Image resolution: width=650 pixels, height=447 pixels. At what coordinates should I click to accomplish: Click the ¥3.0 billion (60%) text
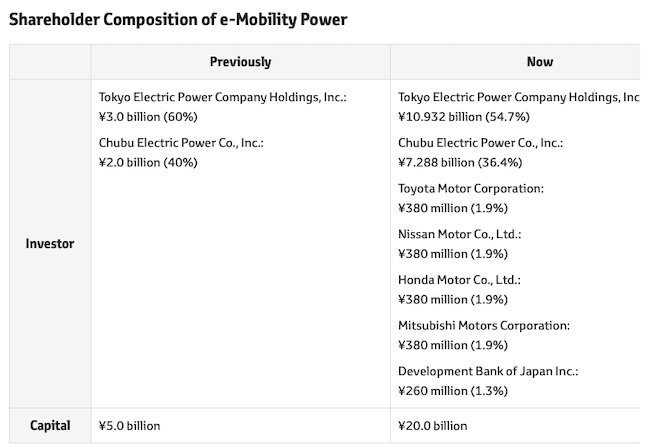148,115
